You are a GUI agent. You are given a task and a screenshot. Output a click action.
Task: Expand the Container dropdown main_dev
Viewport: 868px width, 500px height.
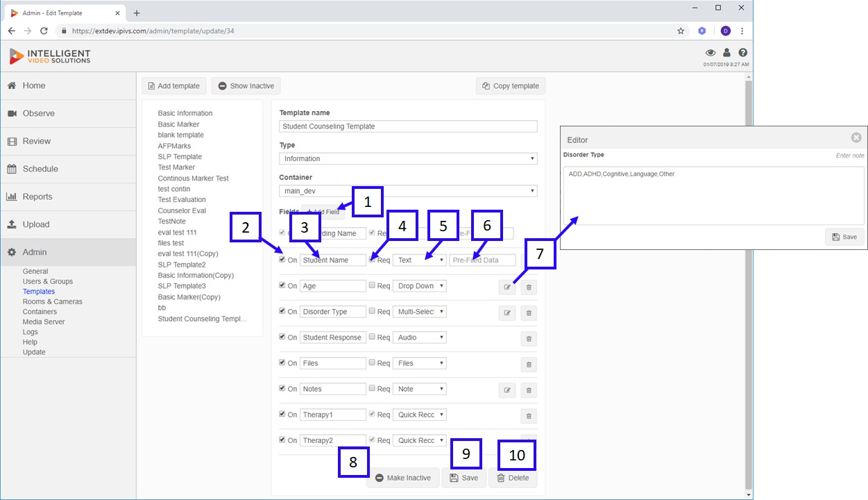coord(408,190)
